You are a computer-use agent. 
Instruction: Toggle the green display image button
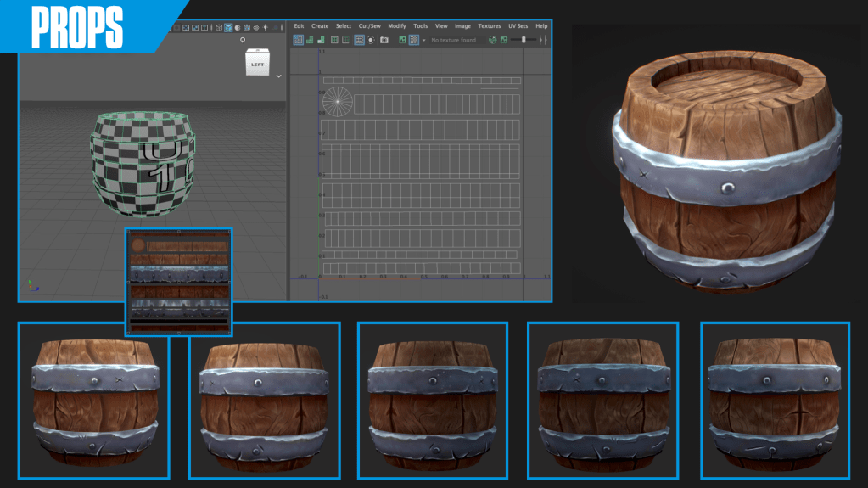click(x=402, y=40)
